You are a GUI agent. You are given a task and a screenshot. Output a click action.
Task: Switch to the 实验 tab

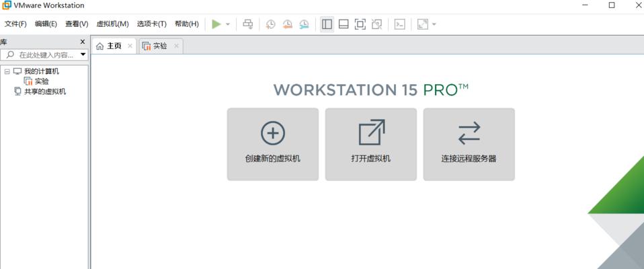161,46
